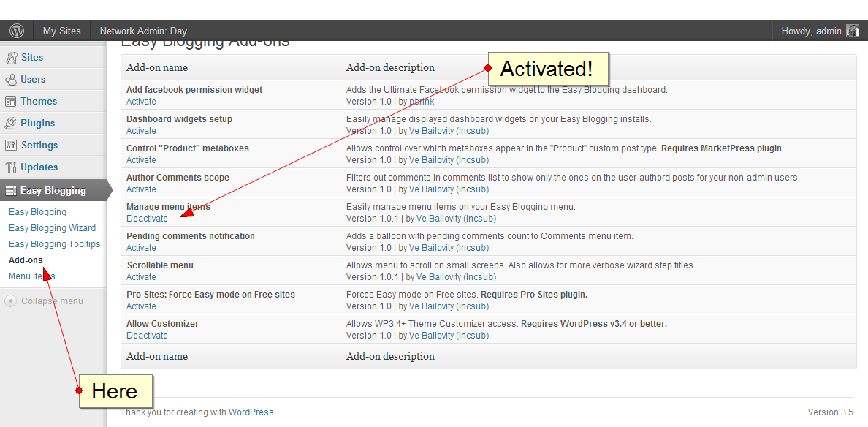Activate Author Comments scope add-on
Screen dimensions: 868x427
141,189
